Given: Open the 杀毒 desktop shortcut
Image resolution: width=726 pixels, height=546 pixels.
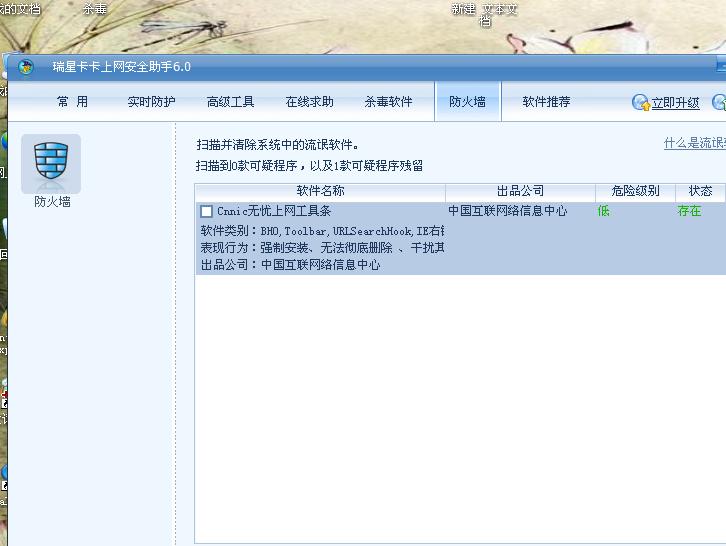Looking at the screenshot, I should [94, 9].
